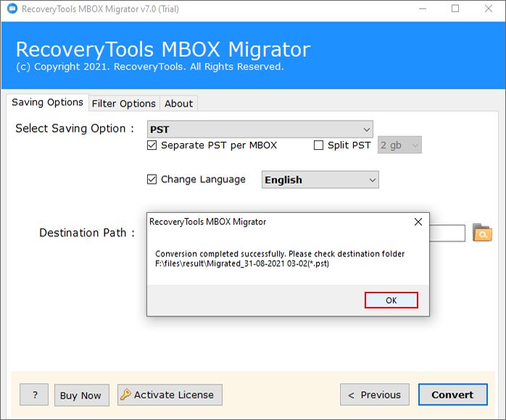
Task: Open the About tab
Action: (179, 104)
